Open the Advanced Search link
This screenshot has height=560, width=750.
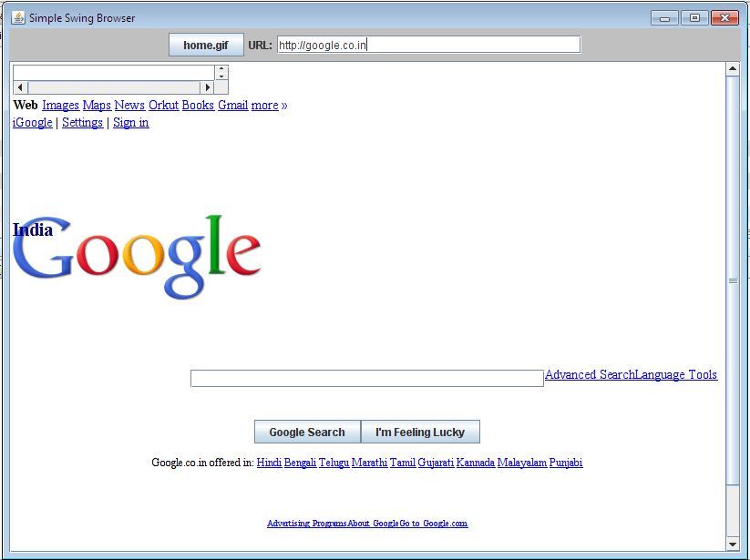click(x=590, y=374)
